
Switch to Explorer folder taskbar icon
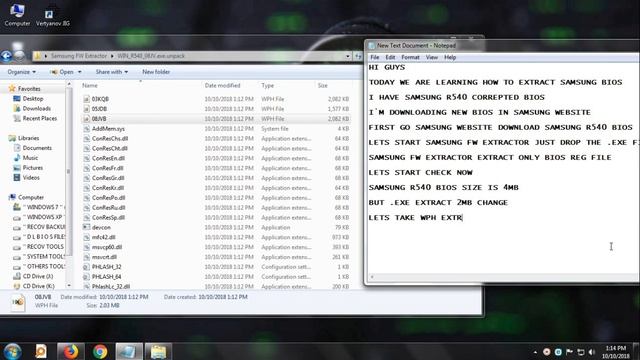(x=158, y=351)
